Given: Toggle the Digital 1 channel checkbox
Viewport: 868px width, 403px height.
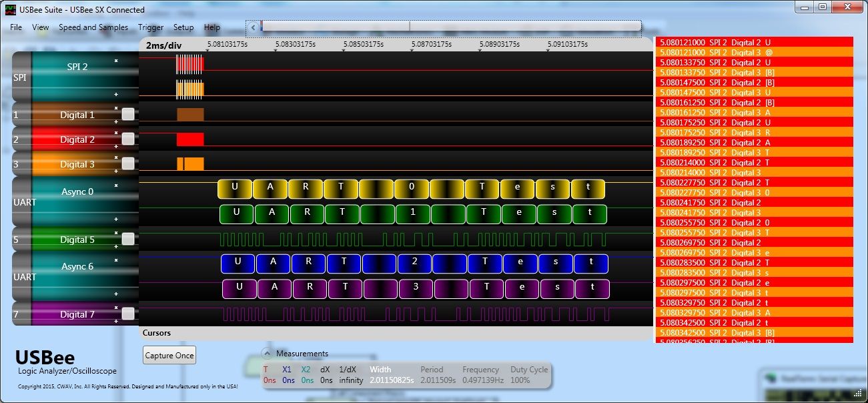Looking at the screenshot, I should point(128,114).
